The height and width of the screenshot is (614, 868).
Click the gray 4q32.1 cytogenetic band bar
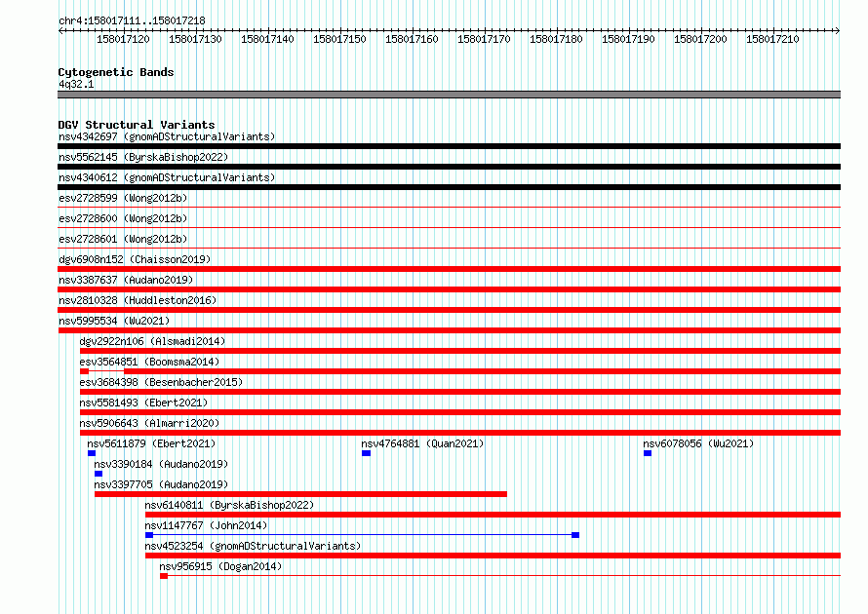[449, 95]
